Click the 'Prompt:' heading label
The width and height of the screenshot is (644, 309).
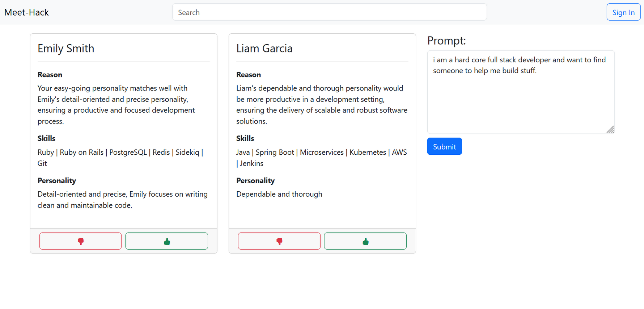(x=446, y=41)
